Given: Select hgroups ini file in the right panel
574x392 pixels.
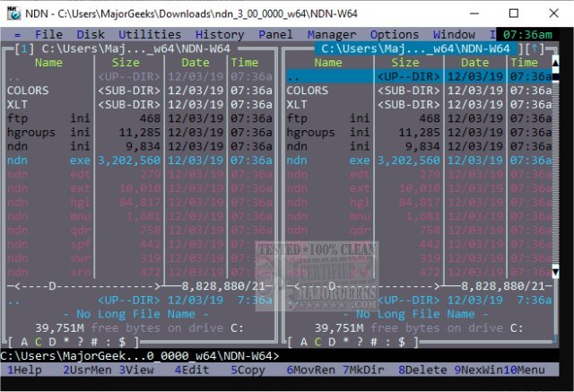Looking at the screenshot, I should (x=419, y=132).
